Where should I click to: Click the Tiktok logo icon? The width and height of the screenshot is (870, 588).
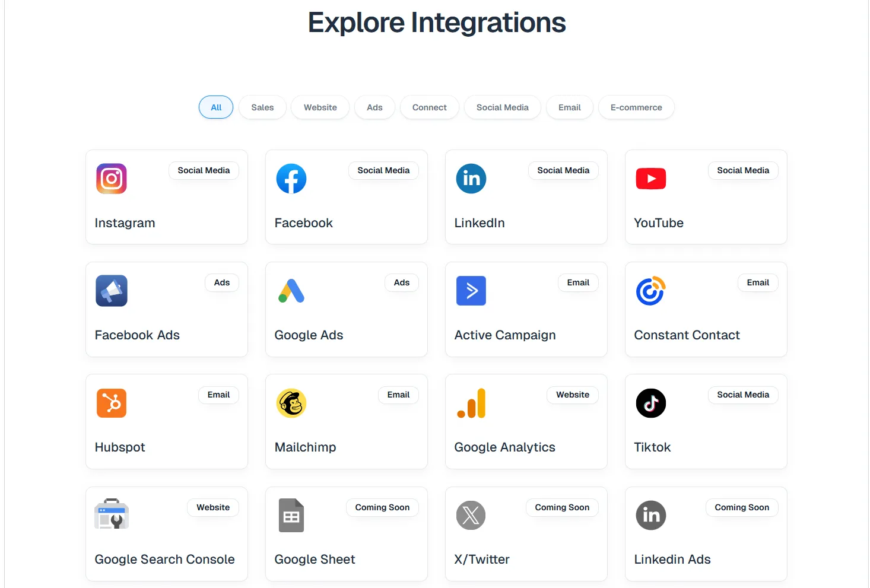(x=650, y=403)
